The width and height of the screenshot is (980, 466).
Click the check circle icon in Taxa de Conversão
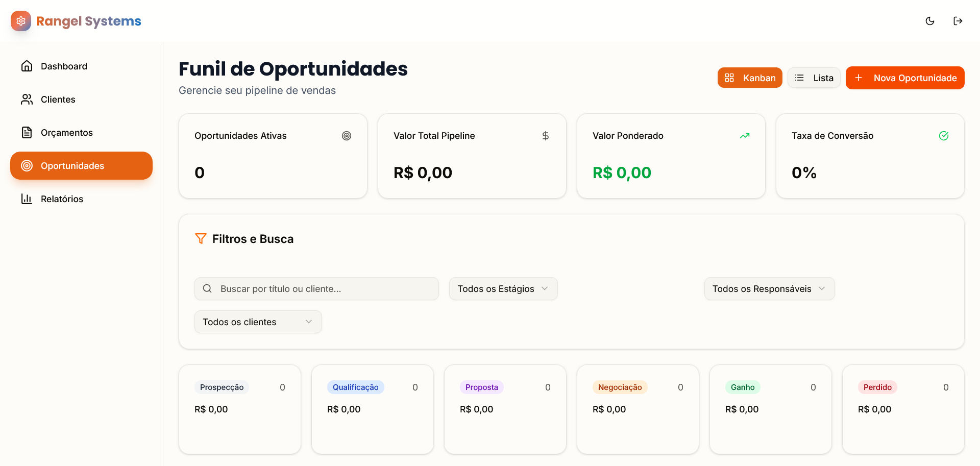[944, 136]
